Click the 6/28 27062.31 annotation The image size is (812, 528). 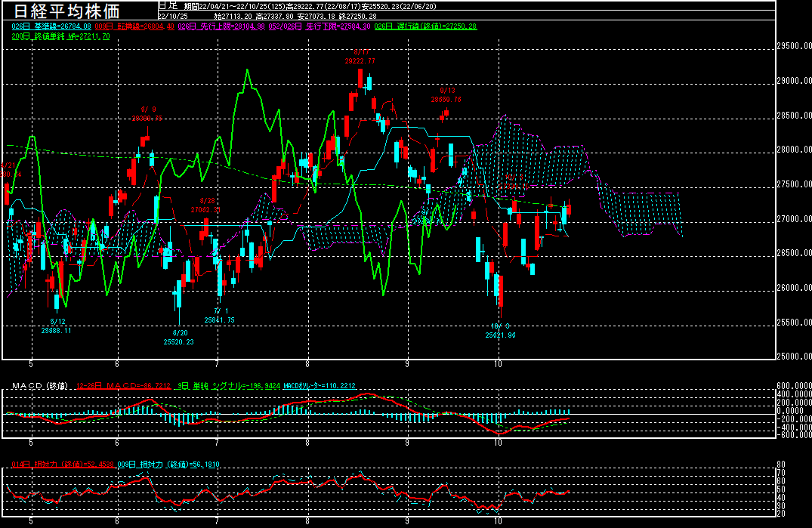pos(206,205)
